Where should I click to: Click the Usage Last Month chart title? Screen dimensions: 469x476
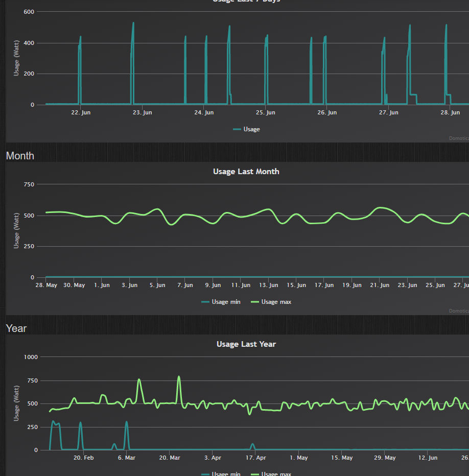[x=246, y=172]
